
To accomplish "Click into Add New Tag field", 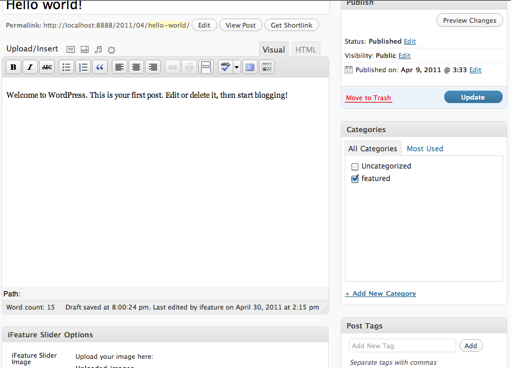I will point(402,346).
